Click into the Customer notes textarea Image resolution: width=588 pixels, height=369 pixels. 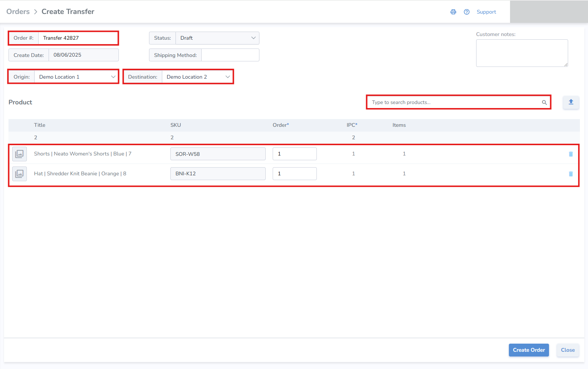click(x=521, y=53)
